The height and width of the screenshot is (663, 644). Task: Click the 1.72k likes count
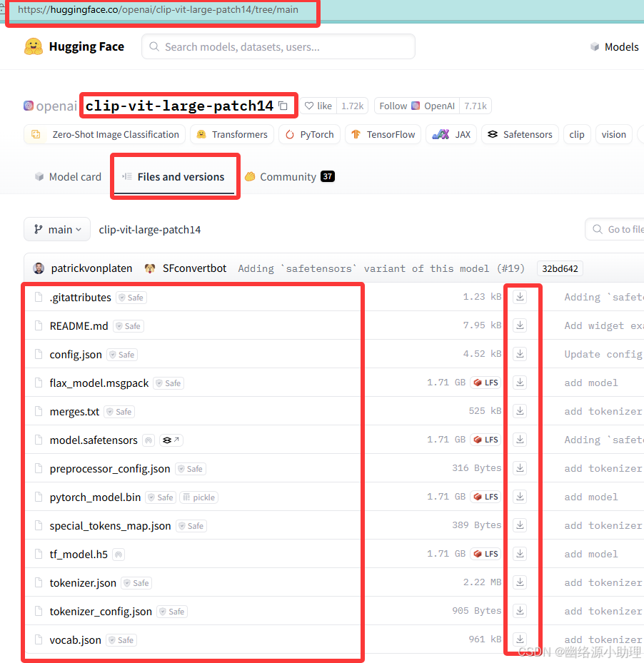353,106
